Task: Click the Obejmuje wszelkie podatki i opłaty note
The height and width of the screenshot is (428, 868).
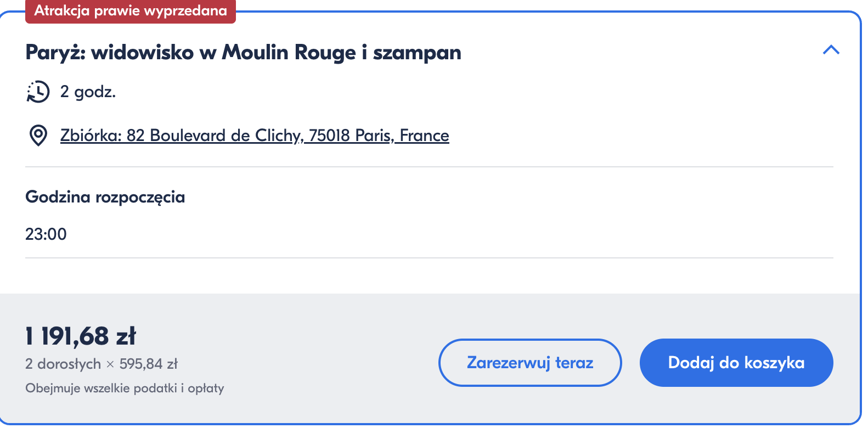Action: click(x=125, y=388)
